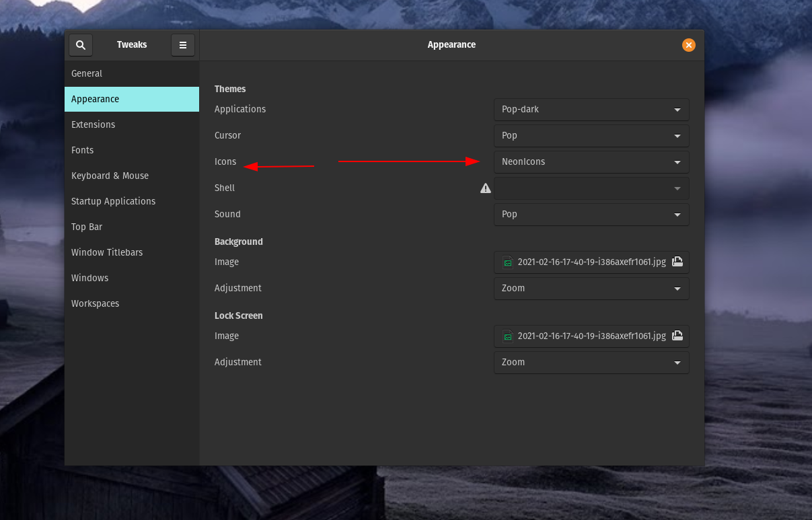Open the Background Adjustment Zoom dropdown
The height and width of the screenshot is (520, 812).
click(x=591, y=289)
